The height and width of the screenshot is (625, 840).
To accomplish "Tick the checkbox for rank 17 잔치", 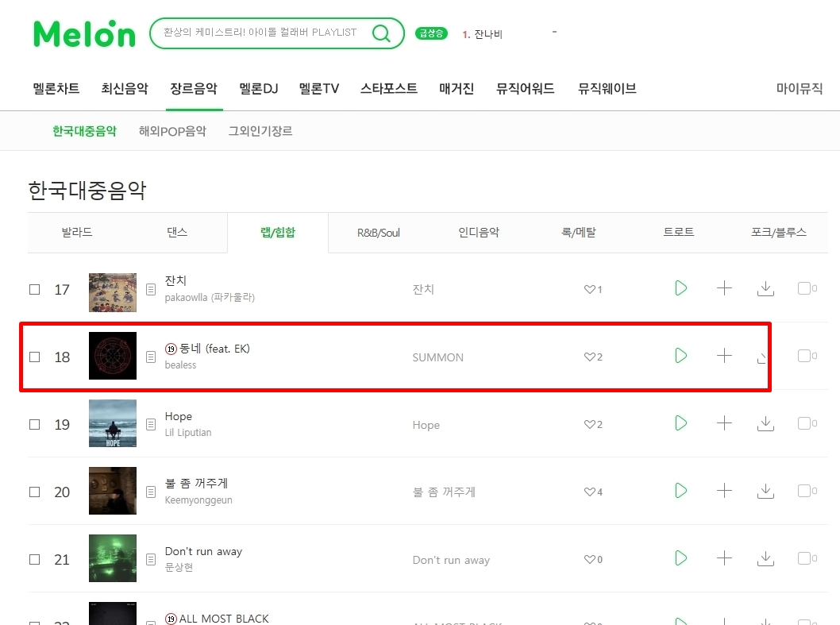I will coord(35,289).
